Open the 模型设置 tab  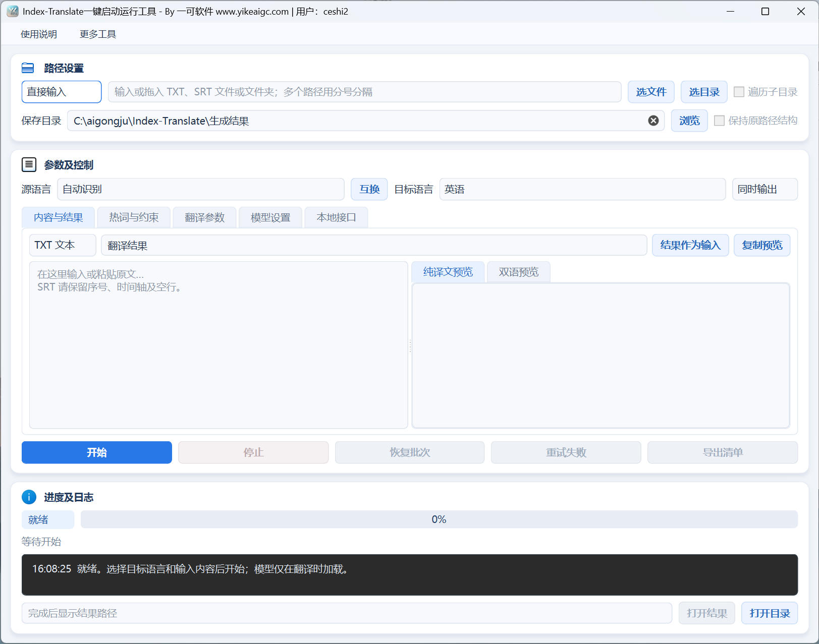point(270,217)
